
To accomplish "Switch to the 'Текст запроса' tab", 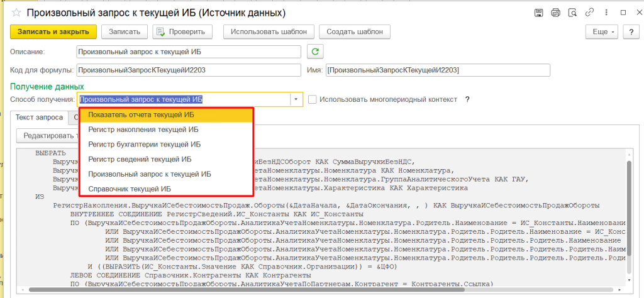I will (40, 117).
